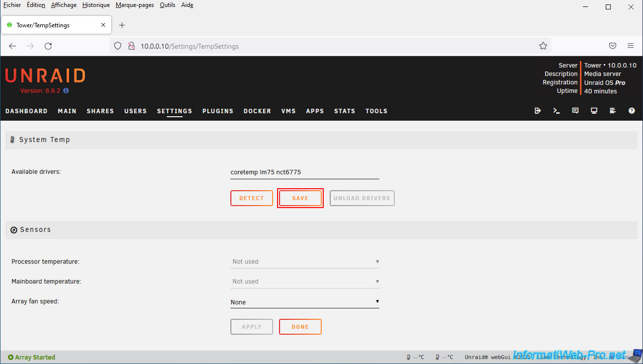
Task: Expand the Array fan speed dropdown
Action: [x=304, y=302]
